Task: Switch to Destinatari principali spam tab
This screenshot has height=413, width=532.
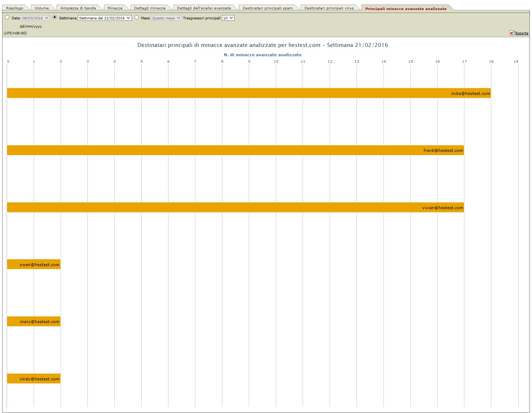Action: 267,8
